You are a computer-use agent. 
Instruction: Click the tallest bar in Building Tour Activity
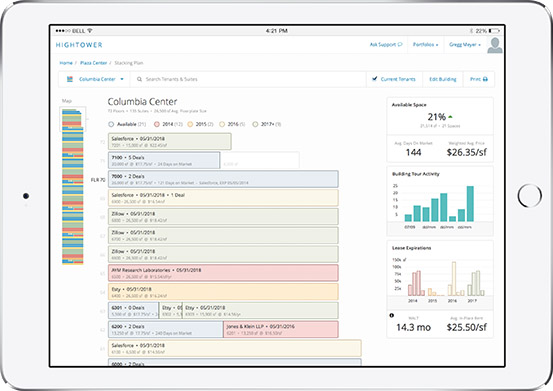tap(470, 204)
